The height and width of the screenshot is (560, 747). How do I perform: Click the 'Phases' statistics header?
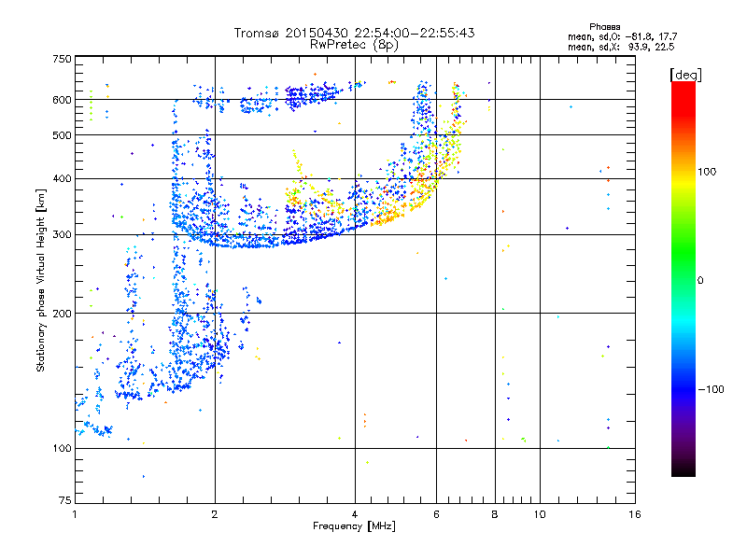[604, 27]
